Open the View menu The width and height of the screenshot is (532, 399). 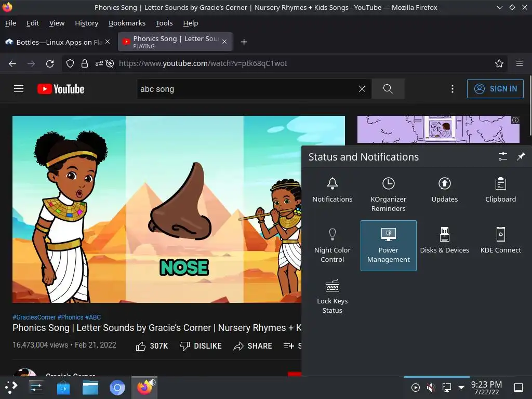point(57,23)
